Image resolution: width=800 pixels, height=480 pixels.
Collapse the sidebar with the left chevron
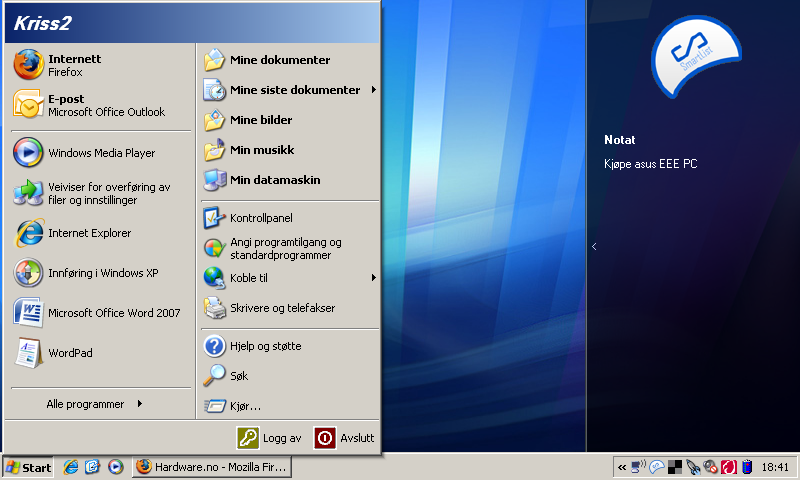594,246
